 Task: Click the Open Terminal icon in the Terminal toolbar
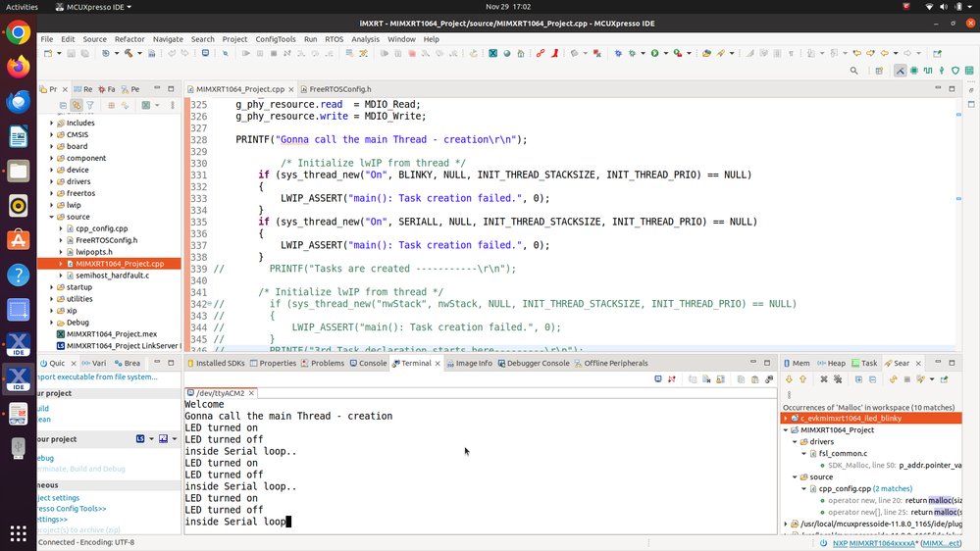point(658,379)
